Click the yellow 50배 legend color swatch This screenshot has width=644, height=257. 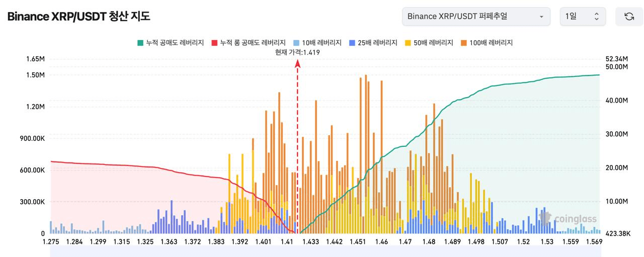[x=408, y=43]
